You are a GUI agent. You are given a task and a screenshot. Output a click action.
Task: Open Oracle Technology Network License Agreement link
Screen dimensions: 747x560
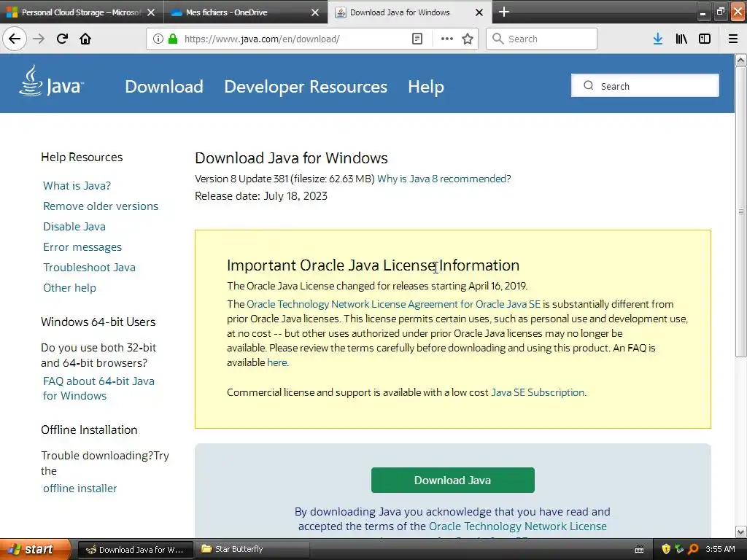pyautogui.click(x=393, y=304)
